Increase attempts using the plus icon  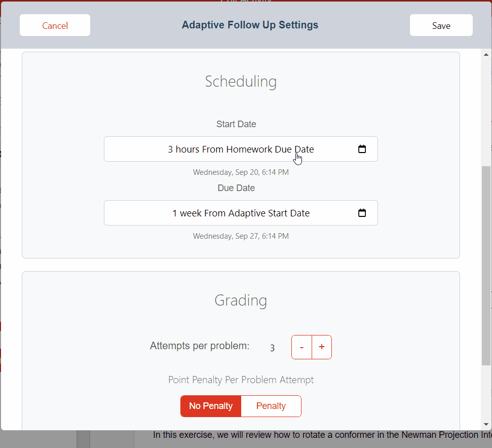(321, 347)
